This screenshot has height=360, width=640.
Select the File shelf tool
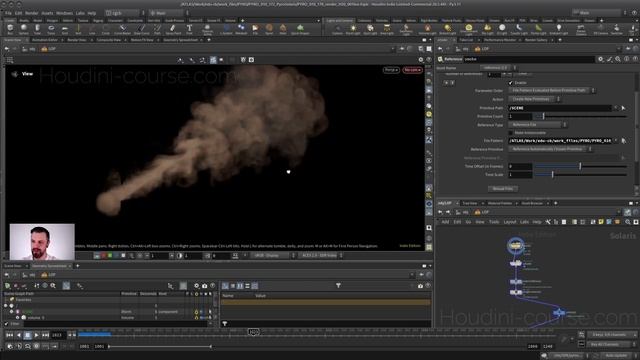coord(255,29)
